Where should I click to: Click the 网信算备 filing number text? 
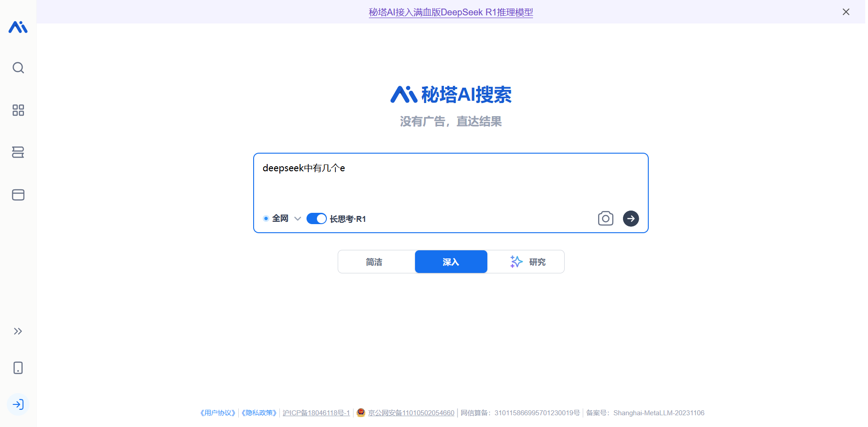pos(520,413)
